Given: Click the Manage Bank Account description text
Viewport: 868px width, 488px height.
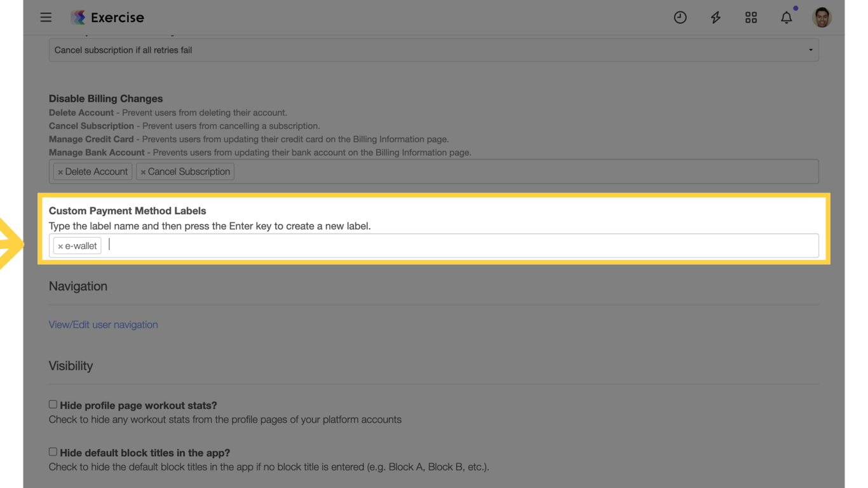Looking at the screenshot, I should pyautogui.click(x=260, y=152).
